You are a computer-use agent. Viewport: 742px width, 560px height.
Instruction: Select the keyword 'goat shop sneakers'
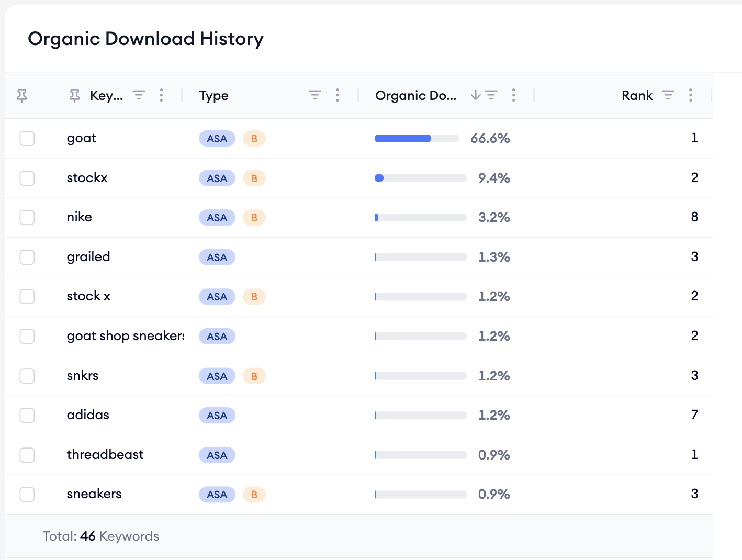point(126,336)
